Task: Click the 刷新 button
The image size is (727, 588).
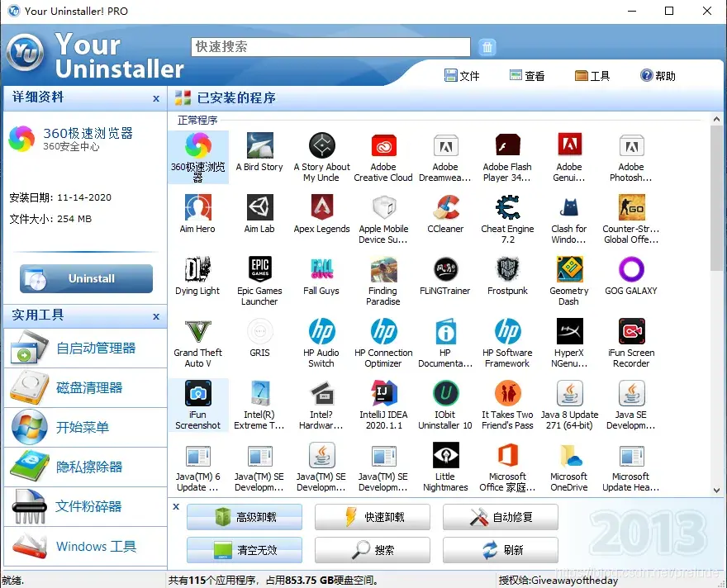Action: 501,550
